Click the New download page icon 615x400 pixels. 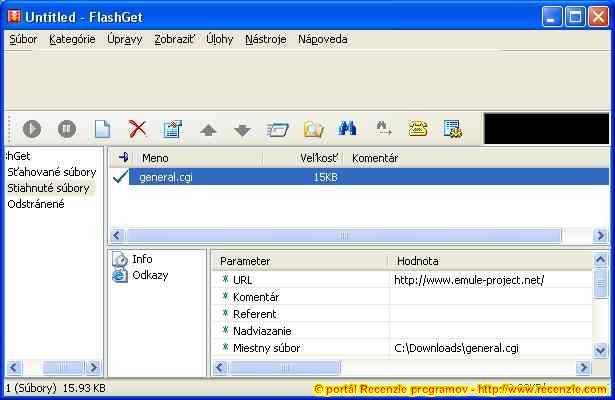tap(101, 129)
